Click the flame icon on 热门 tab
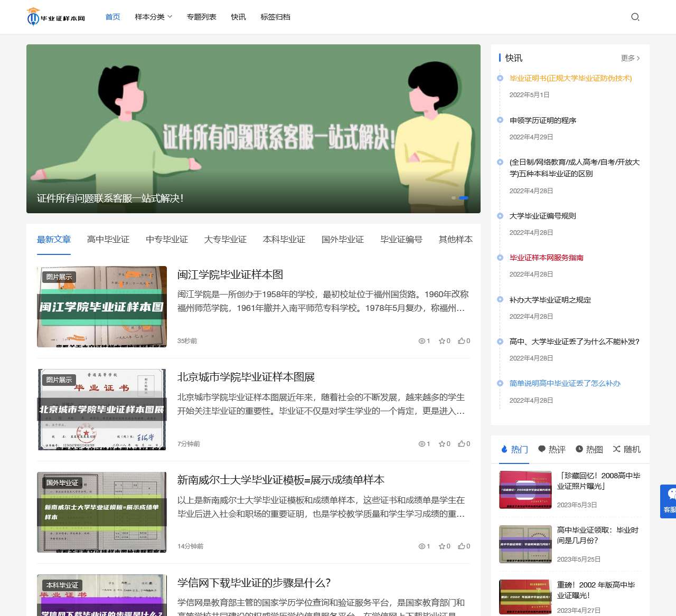 [x=504, y=449]
